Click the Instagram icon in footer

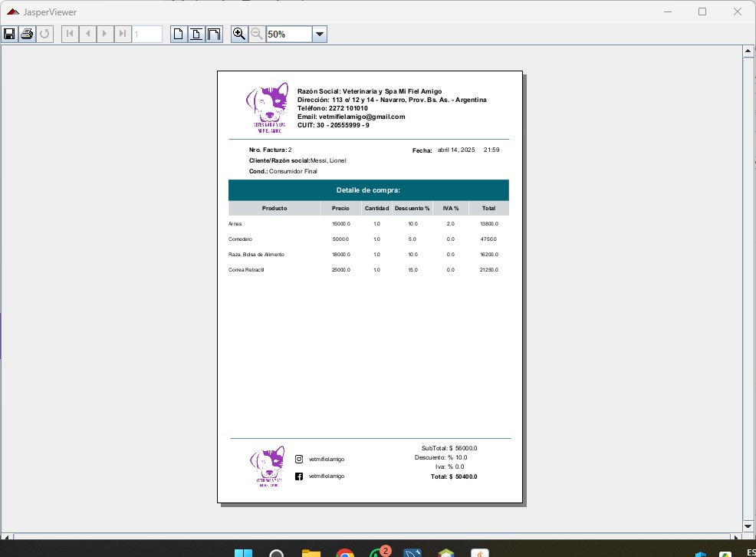click(x=299, y=459)
